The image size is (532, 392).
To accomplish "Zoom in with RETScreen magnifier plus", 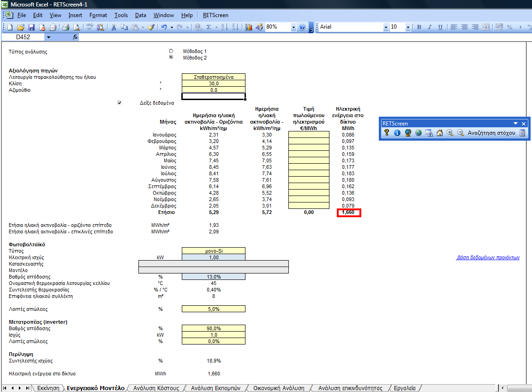I will point(450,133).
